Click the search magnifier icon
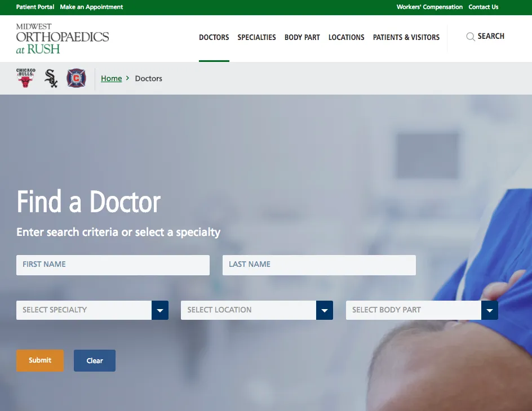Viewport: 532px width, 411px height. coord(470,37)
